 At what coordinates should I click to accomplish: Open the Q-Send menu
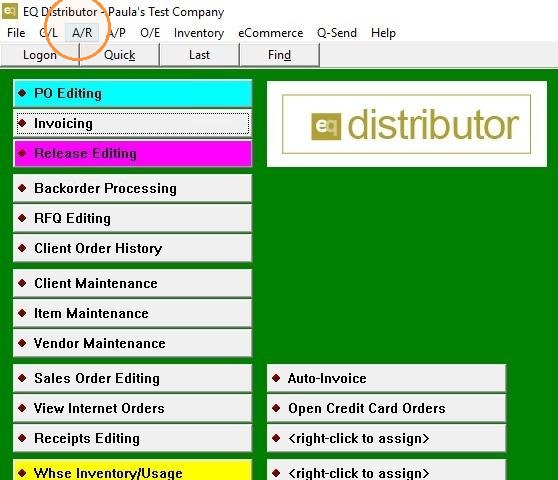tap(337, 33)
